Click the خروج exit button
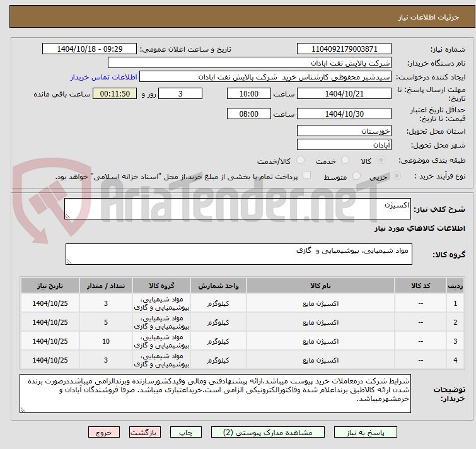This screenshot has width=476, height=449. click(x=104, y=433)
